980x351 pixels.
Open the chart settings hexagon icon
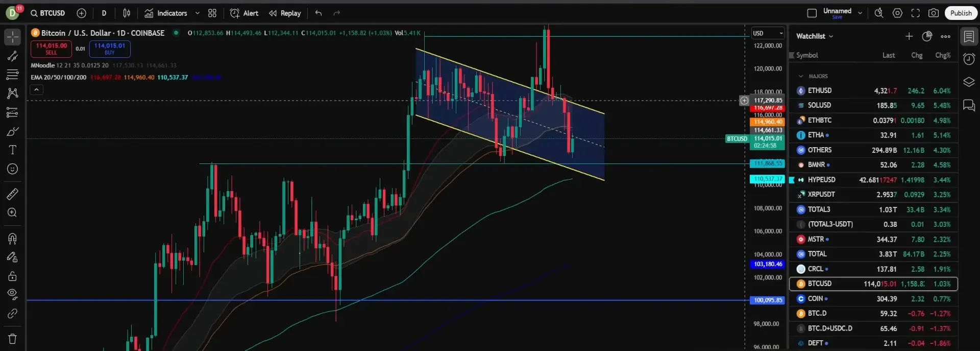click(x=897, y=13)
